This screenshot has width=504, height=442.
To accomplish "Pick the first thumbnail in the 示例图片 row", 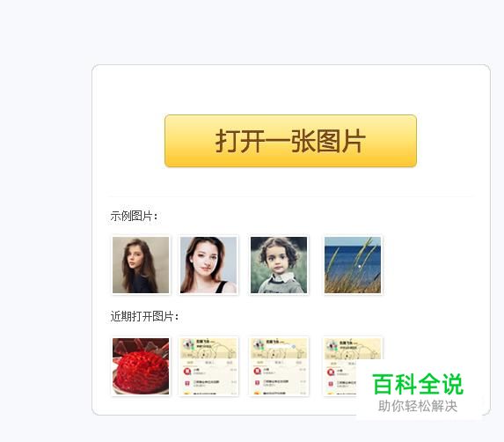I will (x=141, y=265).
